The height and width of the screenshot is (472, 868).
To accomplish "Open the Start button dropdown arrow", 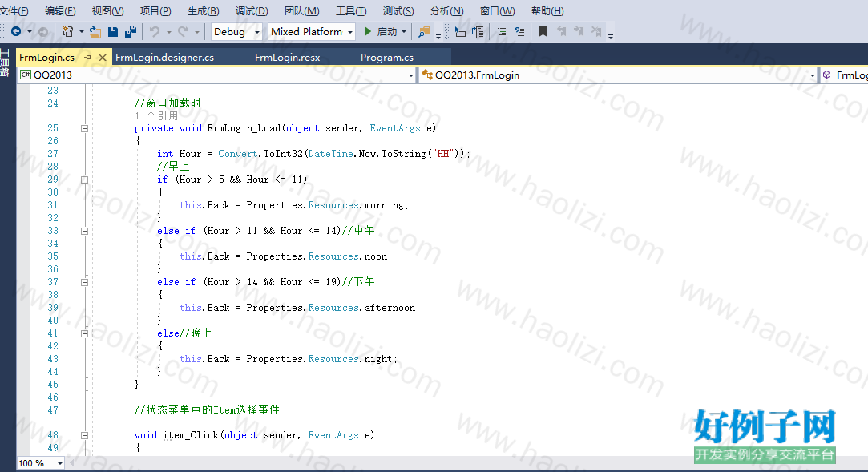I will pyautogui.click(x=404, y=32).
